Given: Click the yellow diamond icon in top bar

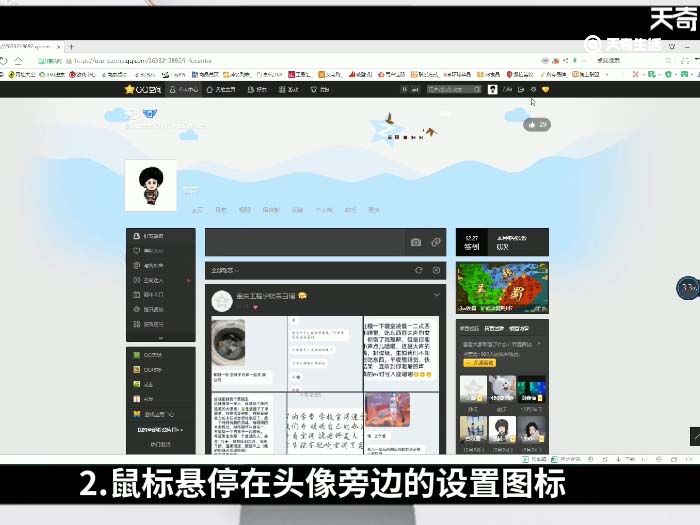Looking at the screenshot, I should coord(546,90).
